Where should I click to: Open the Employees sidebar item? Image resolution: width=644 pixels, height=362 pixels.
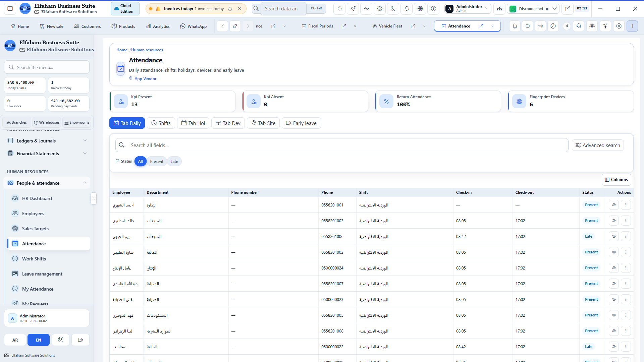pos(49,214)
